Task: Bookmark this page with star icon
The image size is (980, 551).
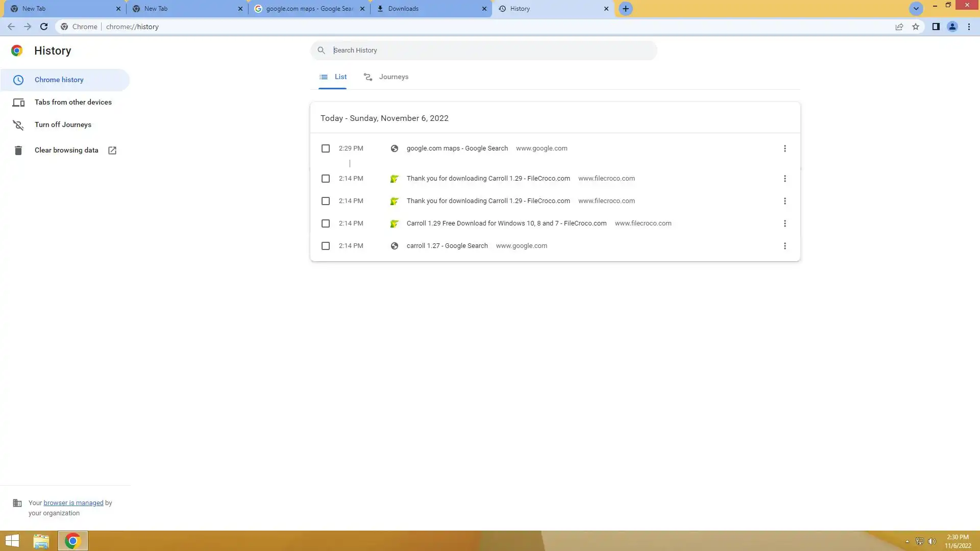Action: click(x=916, y=27)
